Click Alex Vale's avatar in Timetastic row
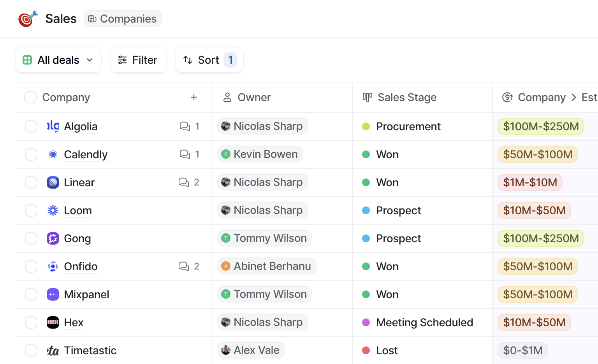 (226, 350)
